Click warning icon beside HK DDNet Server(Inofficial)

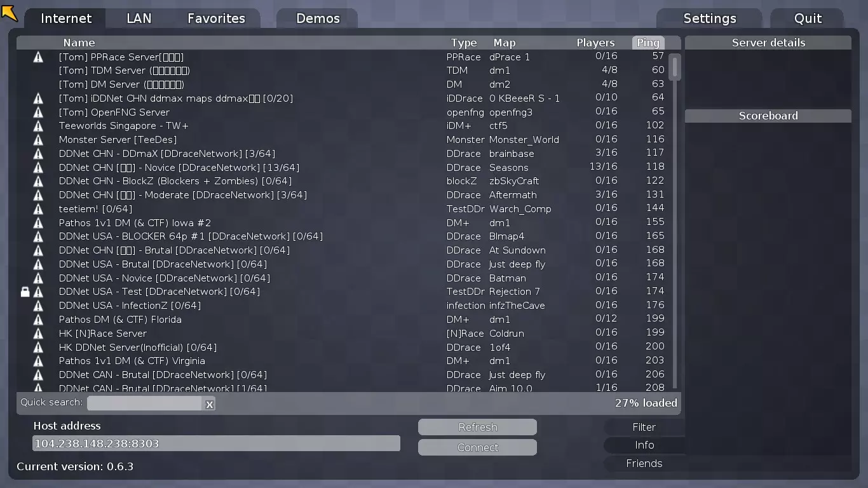pos(38,348)
